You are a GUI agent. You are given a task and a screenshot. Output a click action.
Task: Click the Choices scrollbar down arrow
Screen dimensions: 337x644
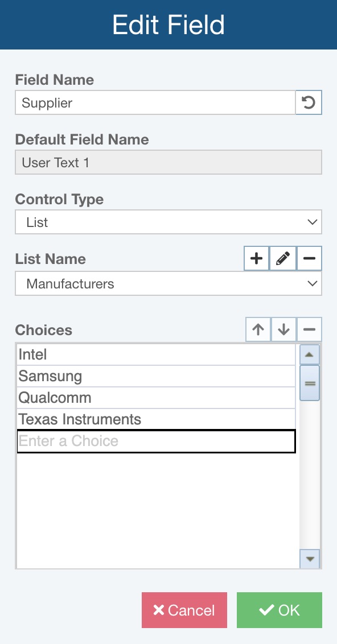(x=309, y=559)
